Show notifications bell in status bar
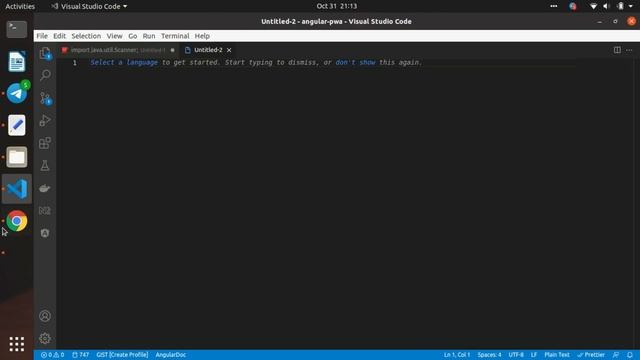This screenshot has width=640, height=360. point(630,355)
